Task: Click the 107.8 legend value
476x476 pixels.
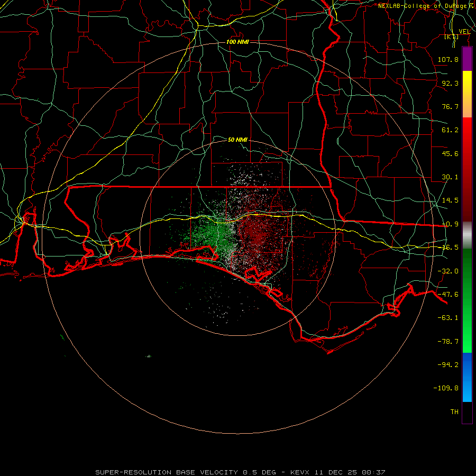Action: pos(448,59)
